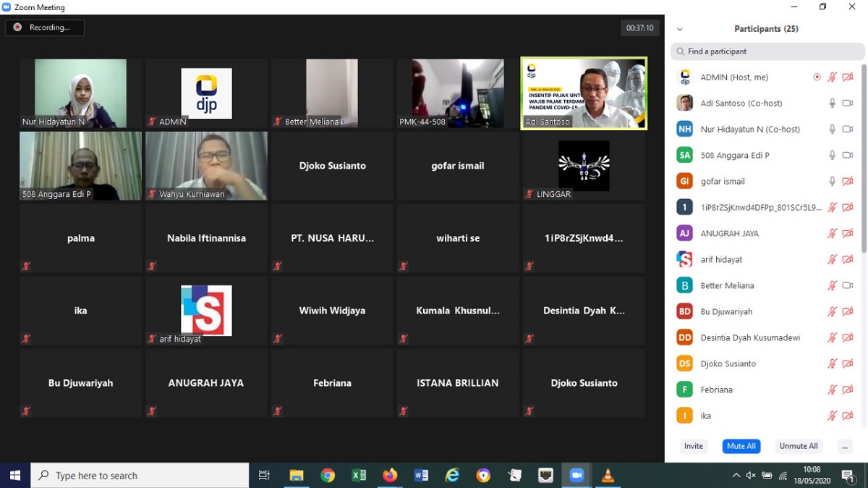Screen dimensions: 868x488
Task: Open the more options ellipsis button
Action: tap(844, 447)
